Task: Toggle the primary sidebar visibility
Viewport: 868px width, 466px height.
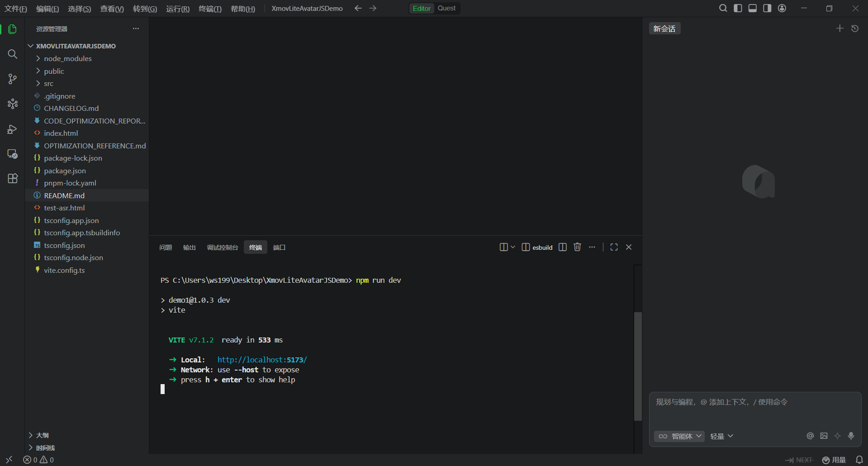Action: [738, 8]
